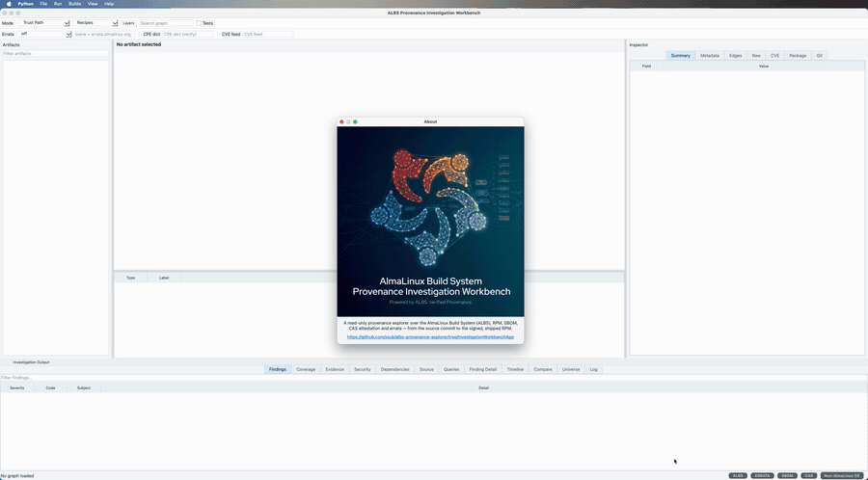Expand the Errata dropdown set to off
Viewport: 868px width, 480px height.
[x=44, y=35]
